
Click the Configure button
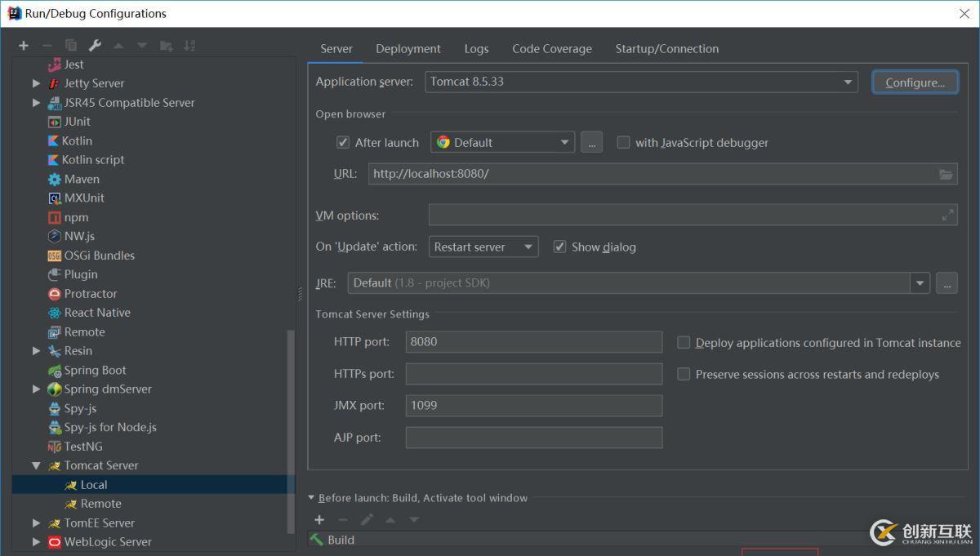(915, 82)
